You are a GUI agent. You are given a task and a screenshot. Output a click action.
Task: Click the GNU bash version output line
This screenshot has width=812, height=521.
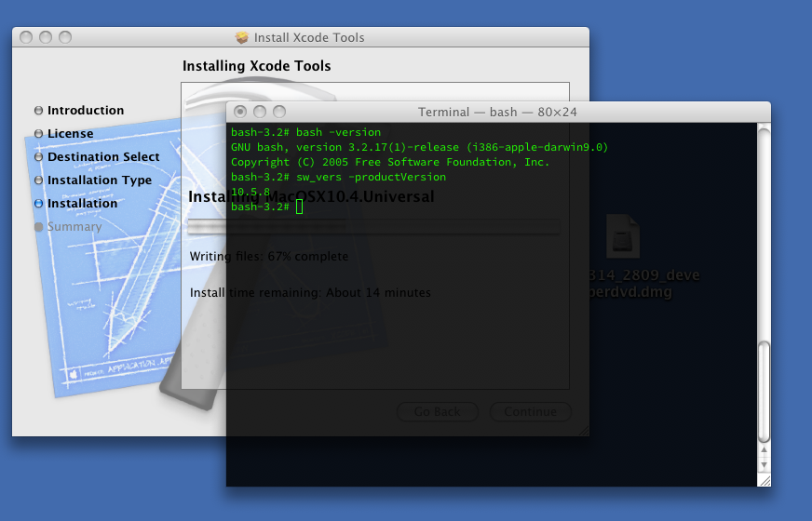[419, 147]
